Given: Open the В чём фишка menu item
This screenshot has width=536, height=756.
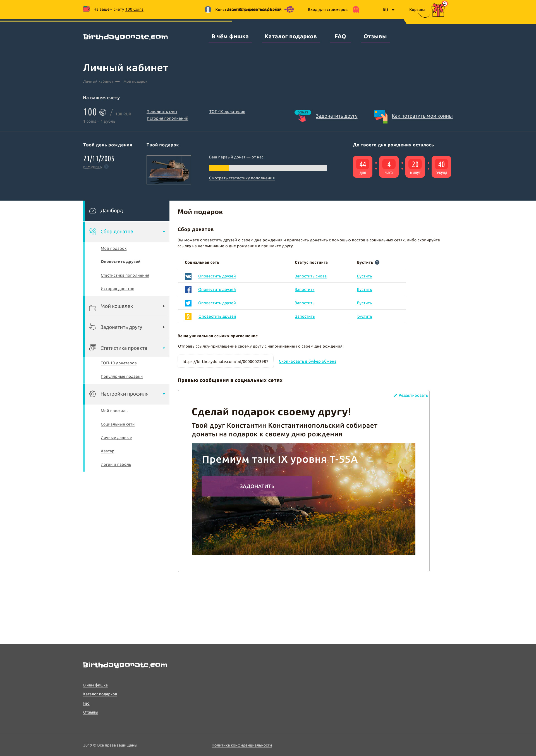Looking at the screenshot, I should 230,36.
